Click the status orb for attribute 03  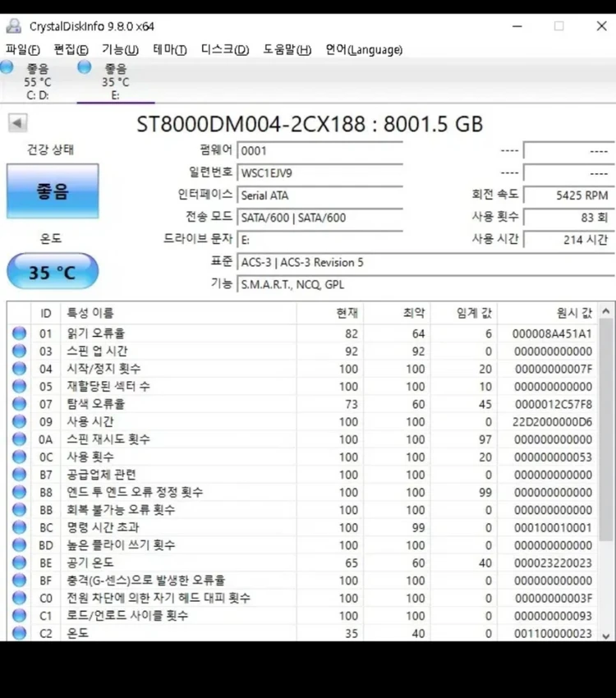click(x=19, y=351)
